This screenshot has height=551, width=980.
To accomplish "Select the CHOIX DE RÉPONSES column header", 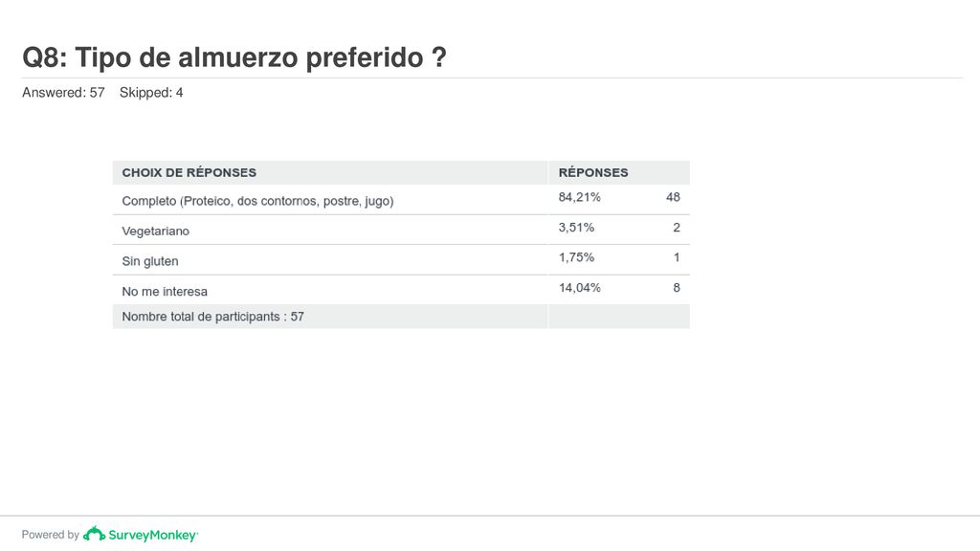I will 189,172.
